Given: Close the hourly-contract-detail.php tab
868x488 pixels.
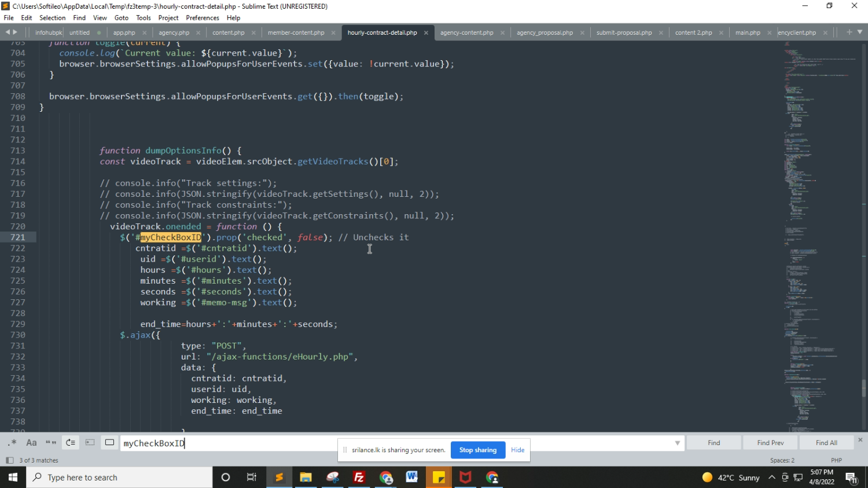Looking at the screenshot, I should pos(426,32).
